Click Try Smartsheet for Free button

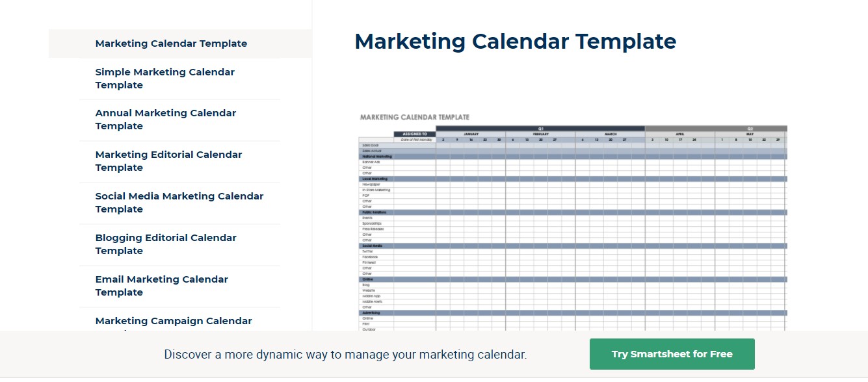(x=672, y=354)
